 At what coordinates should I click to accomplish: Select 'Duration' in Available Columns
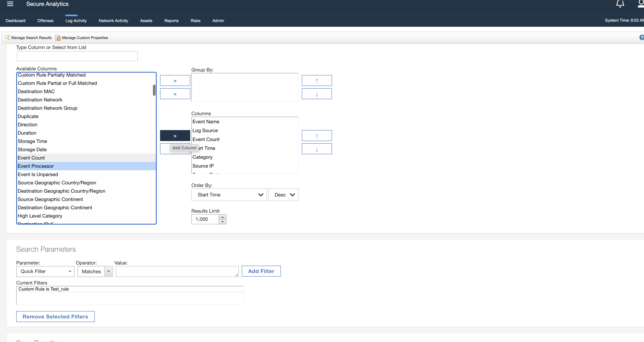[86, 133]
